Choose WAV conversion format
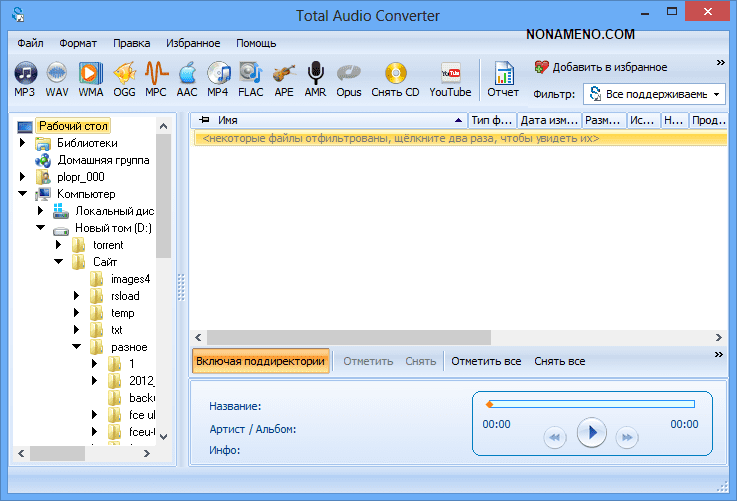 coord(57,79)
